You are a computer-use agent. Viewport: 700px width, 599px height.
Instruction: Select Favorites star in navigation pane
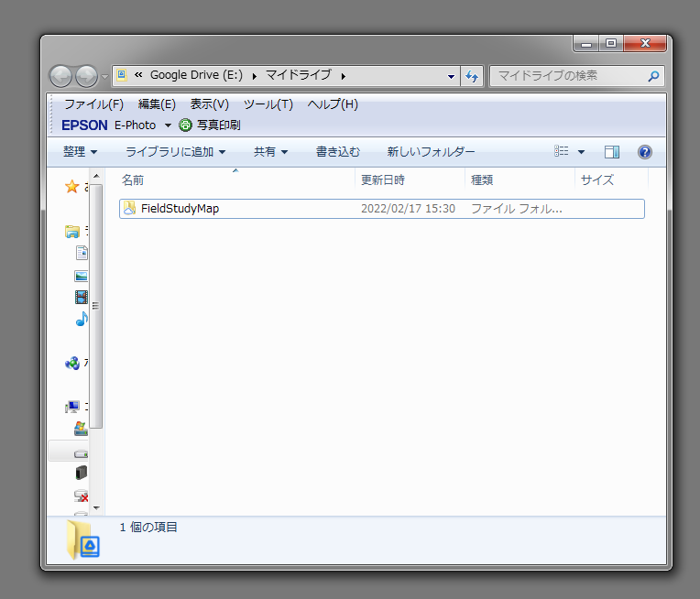coord(71,187)
